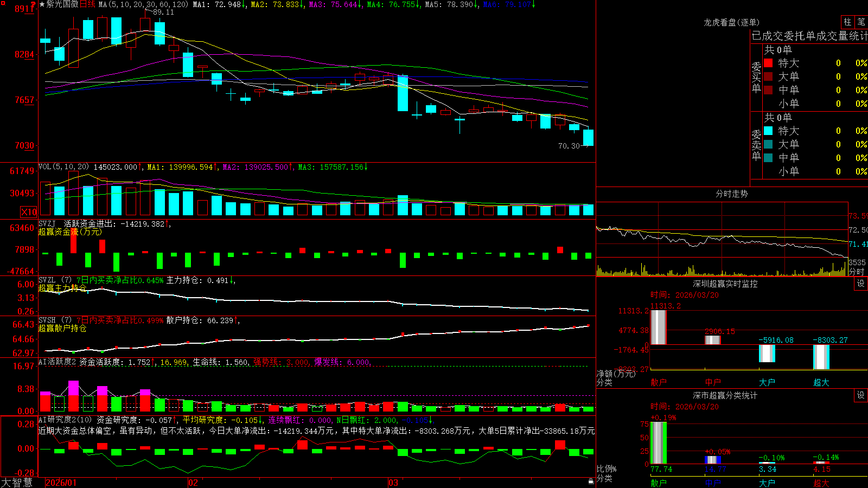Click the star icon before 紫光国微

pos(42,4)
